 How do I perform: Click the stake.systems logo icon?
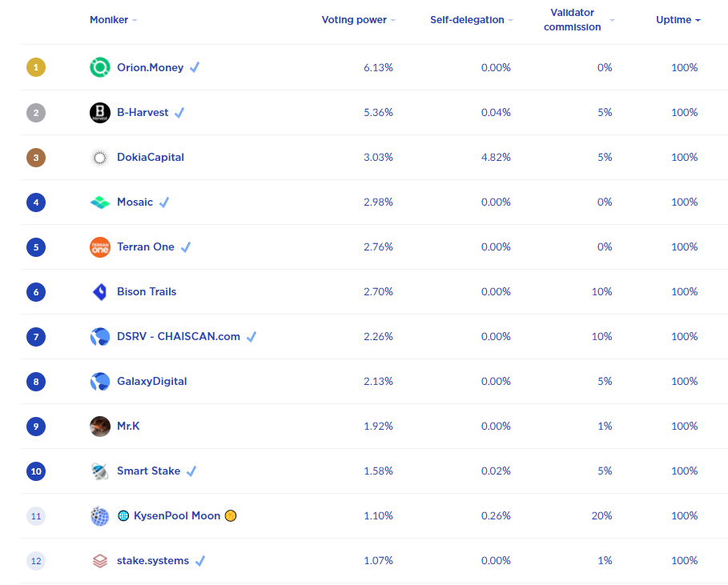tap(99, 561)
